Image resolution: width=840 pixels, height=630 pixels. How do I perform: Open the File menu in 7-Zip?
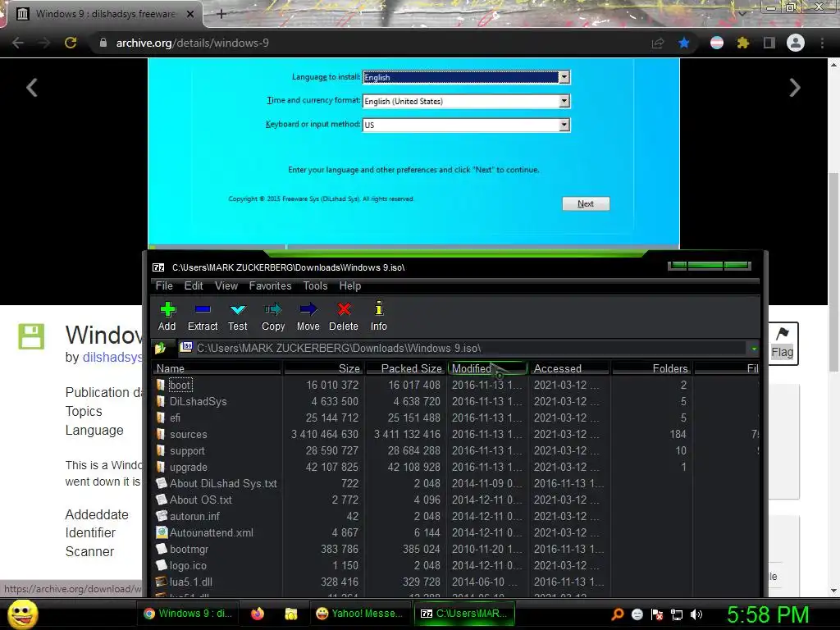164,286
